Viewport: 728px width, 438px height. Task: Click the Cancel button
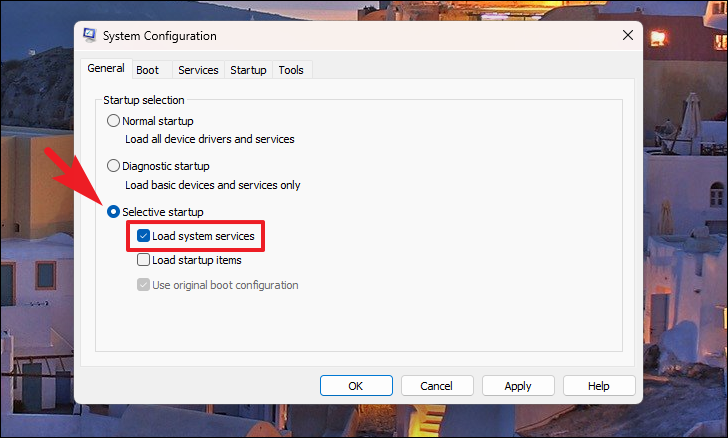437,386
